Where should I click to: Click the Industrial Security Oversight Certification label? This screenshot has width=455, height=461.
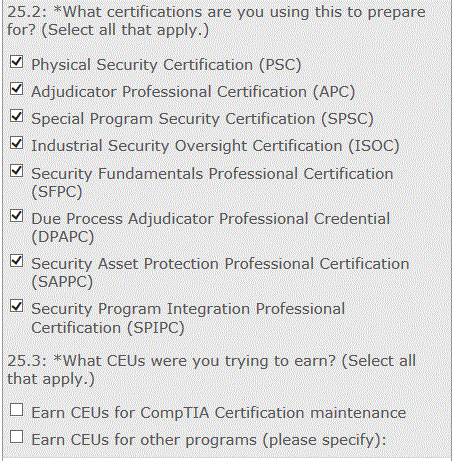215,146
